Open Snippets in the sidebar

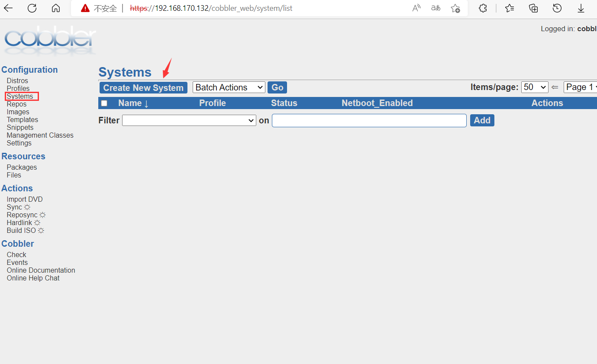[x=20, y=128]
